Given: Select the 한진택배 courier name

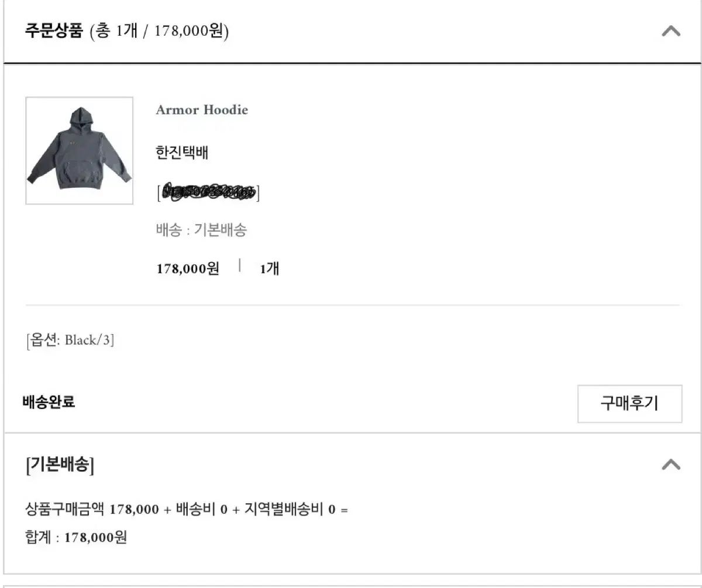Looking at the screenshot, I should click(x=182, y=153).
